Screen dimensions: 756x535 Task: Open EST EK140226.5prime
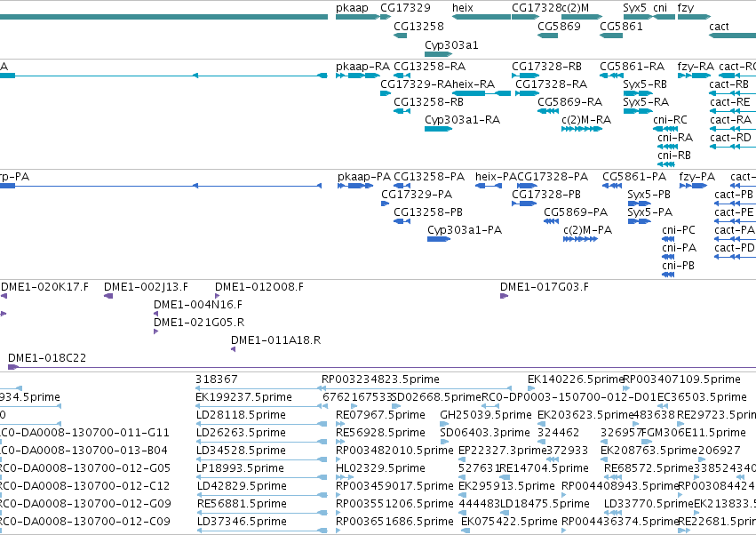(576, 380)
